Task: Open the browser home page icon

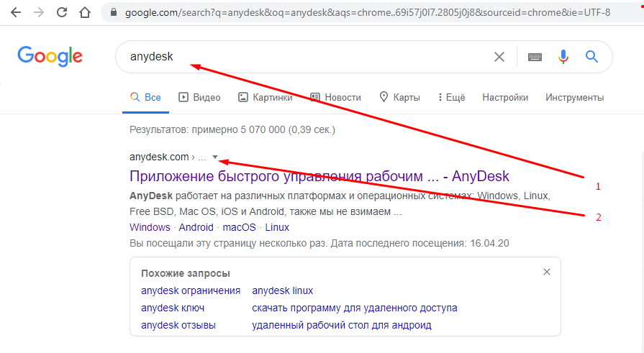Action: tap(85, 12)
